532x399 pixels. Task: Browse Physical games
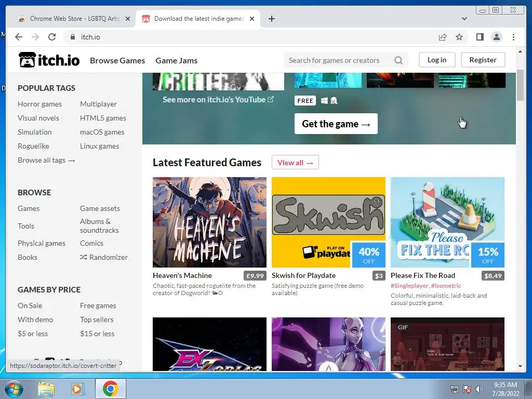coord(42,243)
